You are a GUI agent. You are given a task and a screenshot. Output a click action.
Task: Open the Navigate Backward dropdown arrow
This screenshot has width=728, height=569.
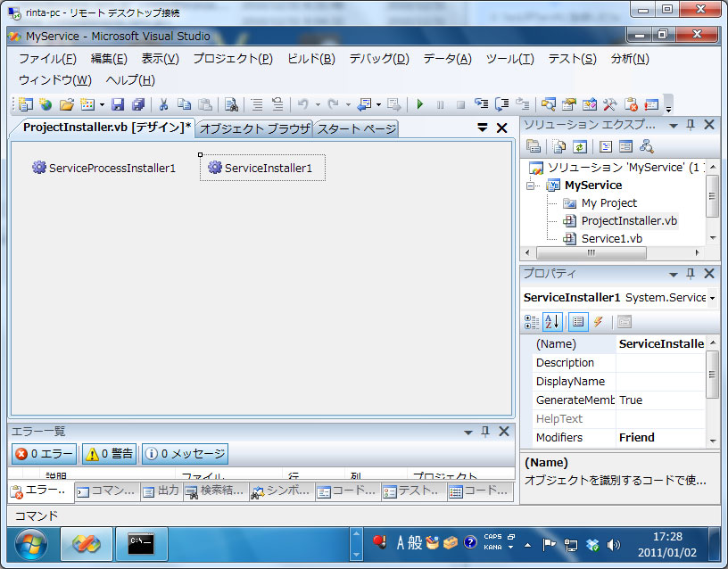point(378,105)
